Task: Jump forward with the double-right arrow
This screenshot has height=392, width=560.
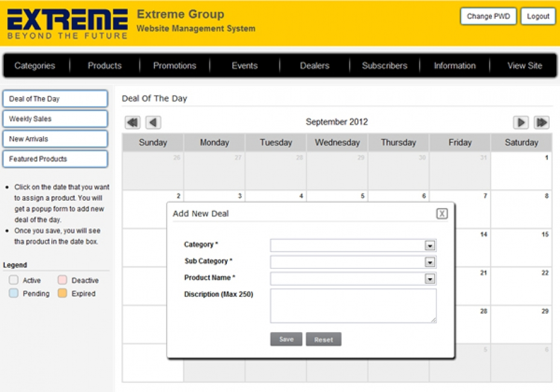Action: point(541,122)
